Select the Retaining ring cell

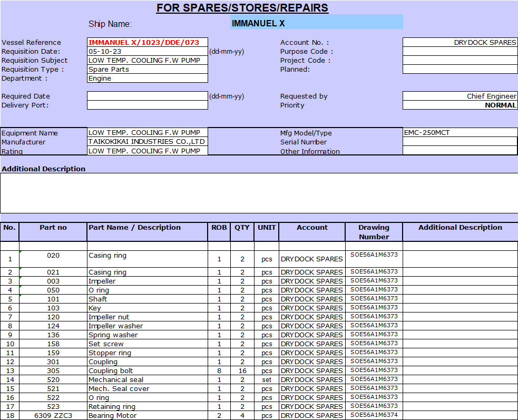click(148, 406)
